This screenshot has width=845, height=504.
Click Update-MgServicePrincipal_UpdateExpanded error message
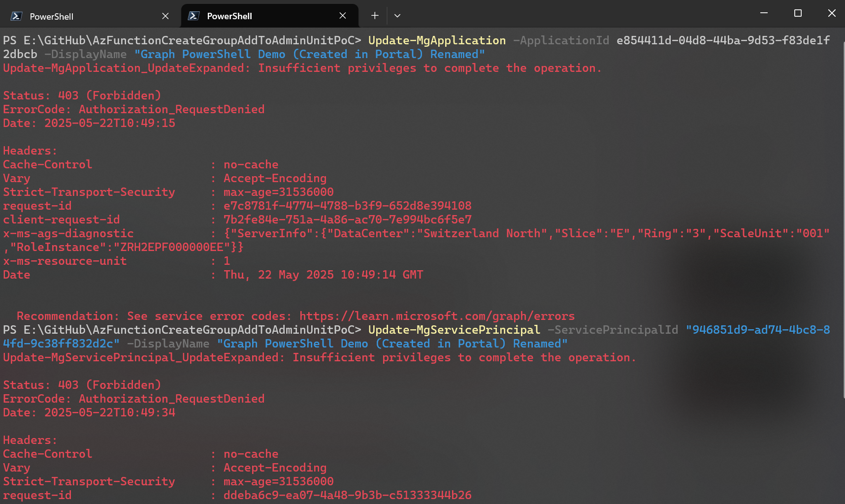(x=320, y=357)
